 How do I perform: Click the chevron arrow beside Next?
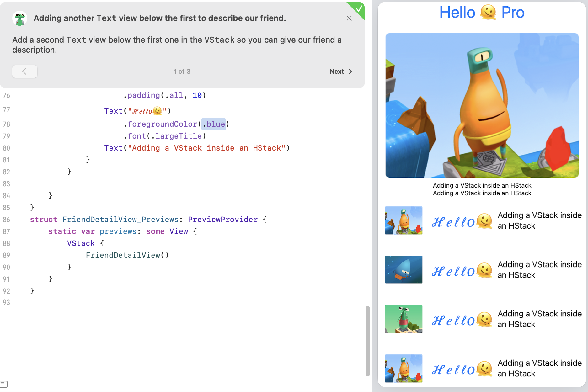[x=350, y=72]
